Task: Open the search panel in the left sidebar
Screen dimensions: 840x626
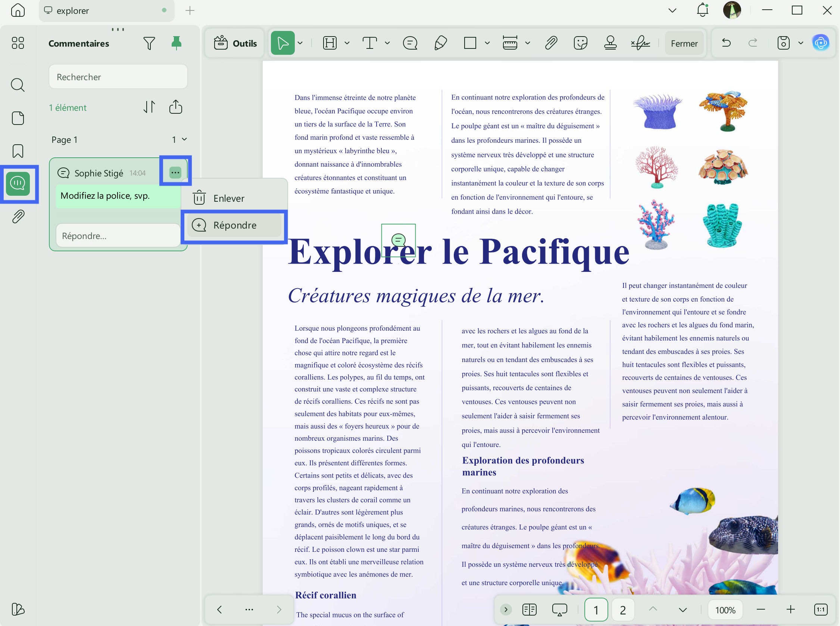Action: tap(18, 85)
